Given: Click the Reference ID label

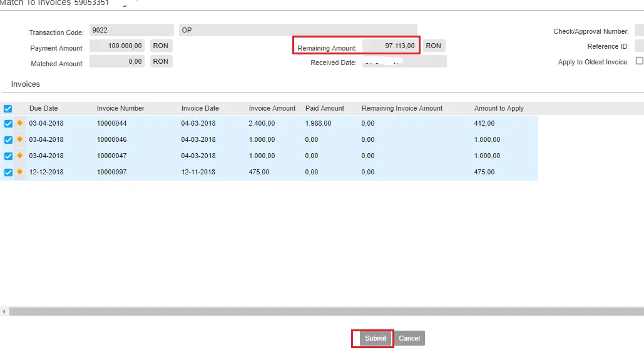Looking at the screenshot, I should click(x=608, y=46).
